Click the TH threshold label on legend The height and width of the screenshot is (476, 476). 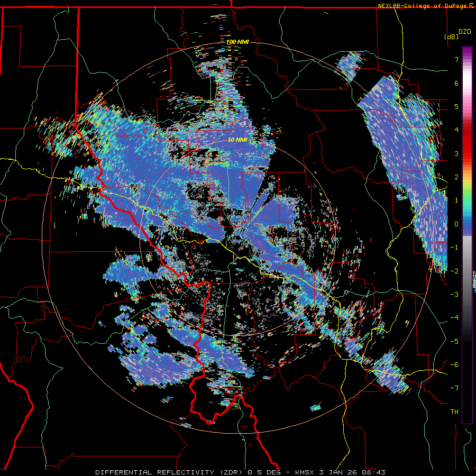[x=454, y=412]
